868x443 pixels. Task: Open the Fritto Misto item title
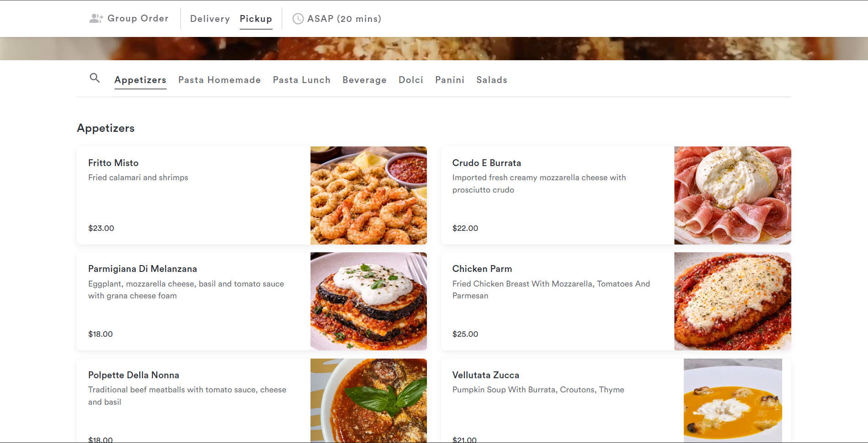[113, 163]
